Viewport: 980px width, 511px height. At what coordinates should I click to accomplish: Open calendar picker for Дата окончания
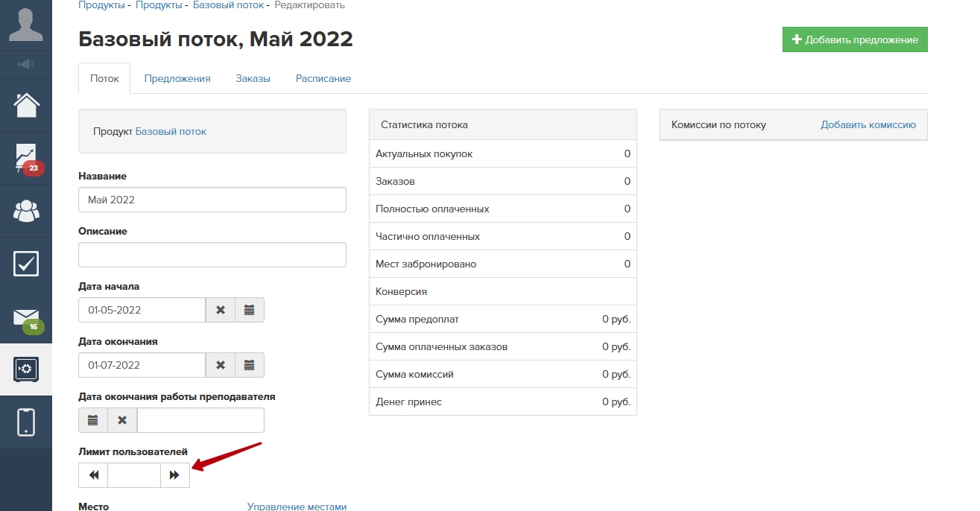click(x=250, y=365)
